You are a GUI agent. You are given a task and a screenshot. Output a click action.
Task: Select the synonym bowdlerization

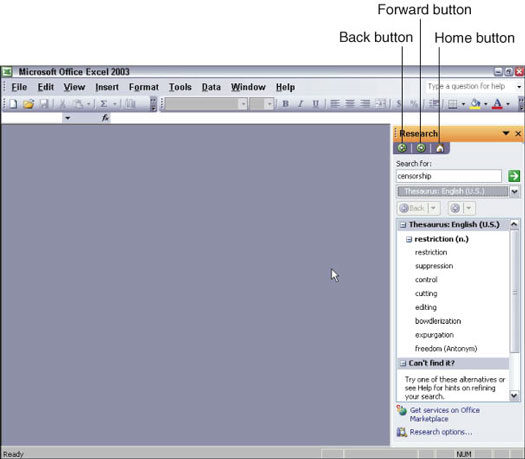coord(438,321)
